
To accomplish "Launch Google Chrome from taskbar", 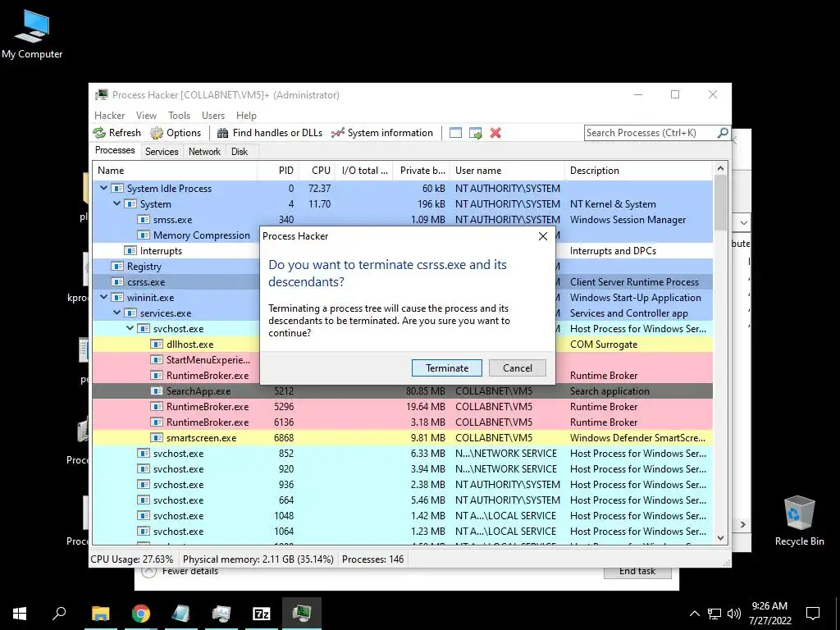I will click(141, 614).
